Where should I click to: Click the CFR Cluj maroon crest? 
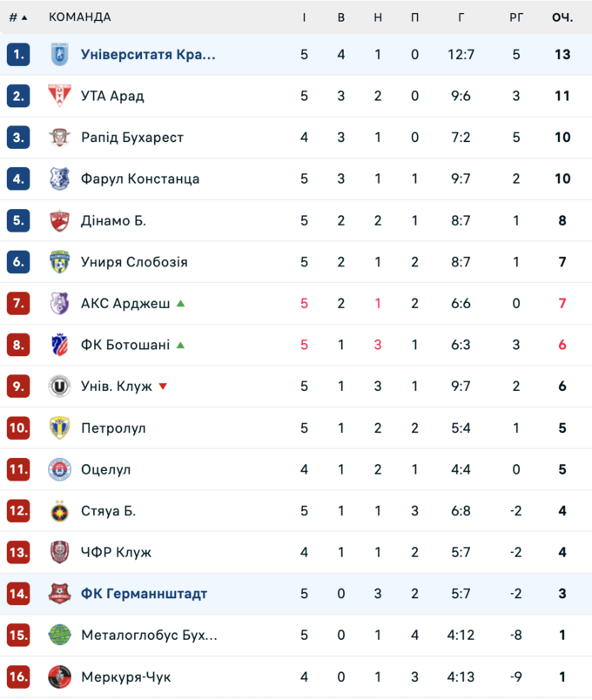tap(59, 552)
